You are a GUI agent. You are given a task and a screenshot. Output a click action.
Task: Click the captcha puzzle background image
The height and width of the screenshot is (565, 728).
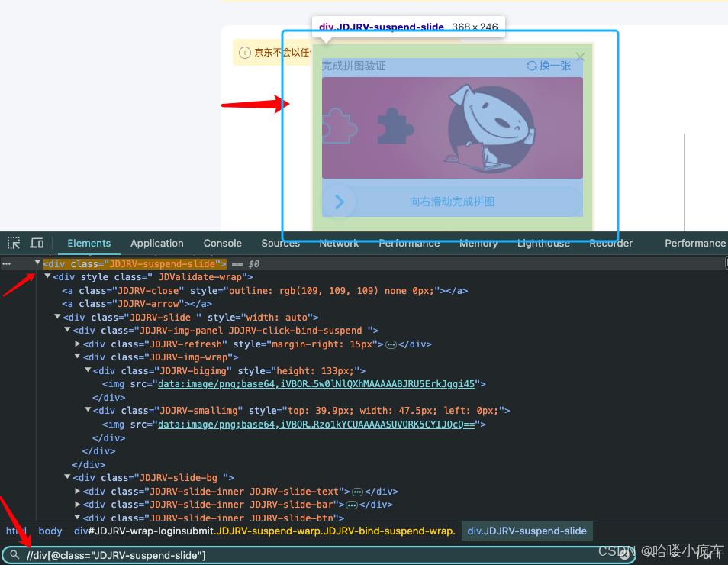coord(453,128)
